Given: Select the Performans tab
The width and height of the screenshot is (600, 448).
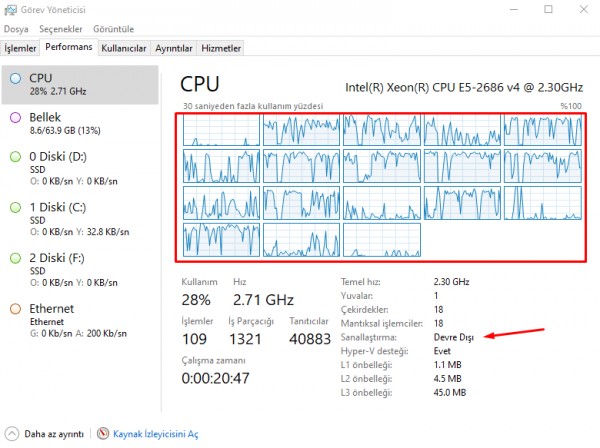Looking at the screenshot, I should tap(69, 47).
